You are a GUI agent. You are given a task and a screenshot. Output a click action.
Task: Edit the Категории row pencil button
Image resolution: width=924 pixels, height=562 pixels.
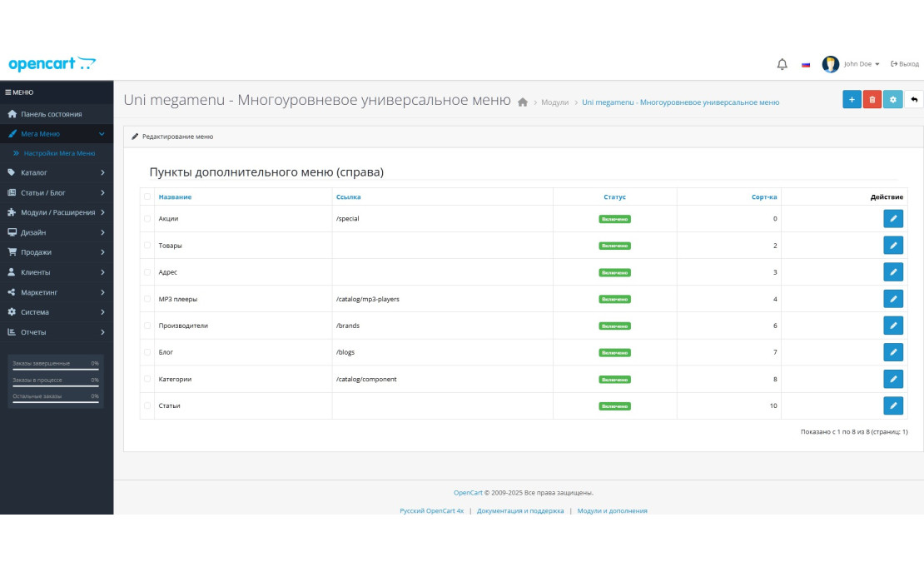[x=892, y=379]
